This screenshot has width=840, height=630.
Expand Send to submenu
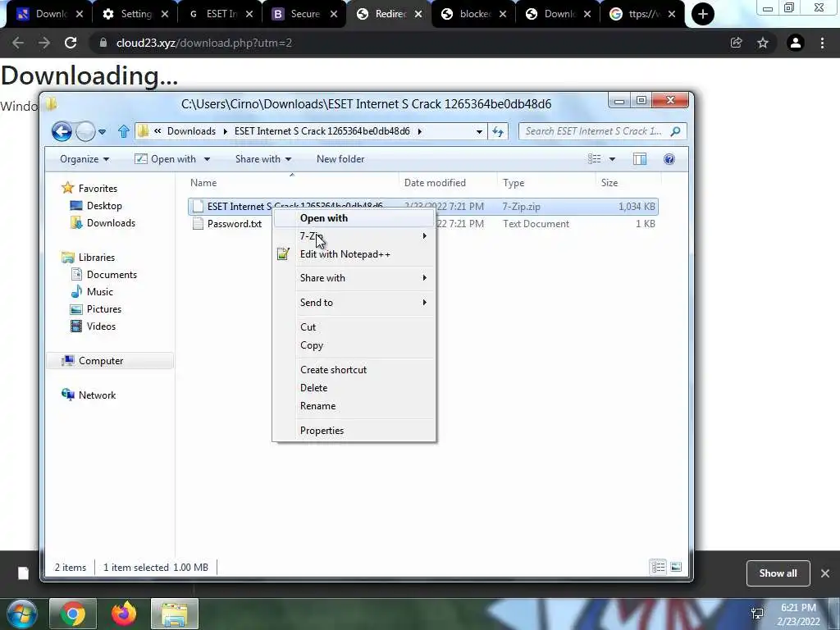pyautogui.click(x=354, y=303)
